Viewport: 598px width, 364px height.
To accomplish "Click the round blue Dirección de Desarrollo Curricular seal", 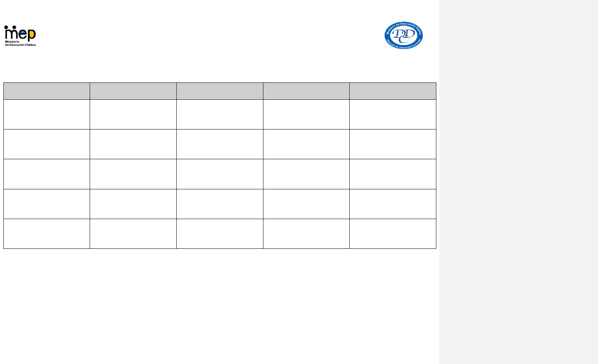I will 404,35.
